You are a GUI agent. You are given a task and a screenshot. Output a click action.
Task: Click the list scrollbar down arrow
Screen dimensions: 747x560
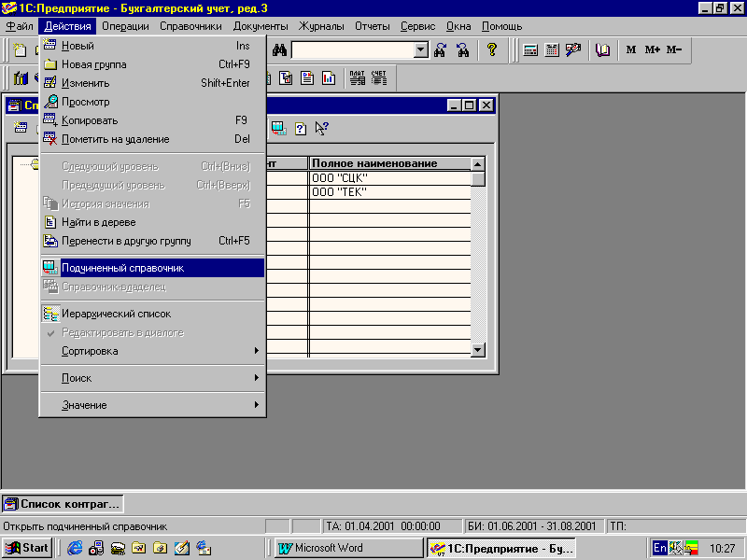click(x=478, y=350)
